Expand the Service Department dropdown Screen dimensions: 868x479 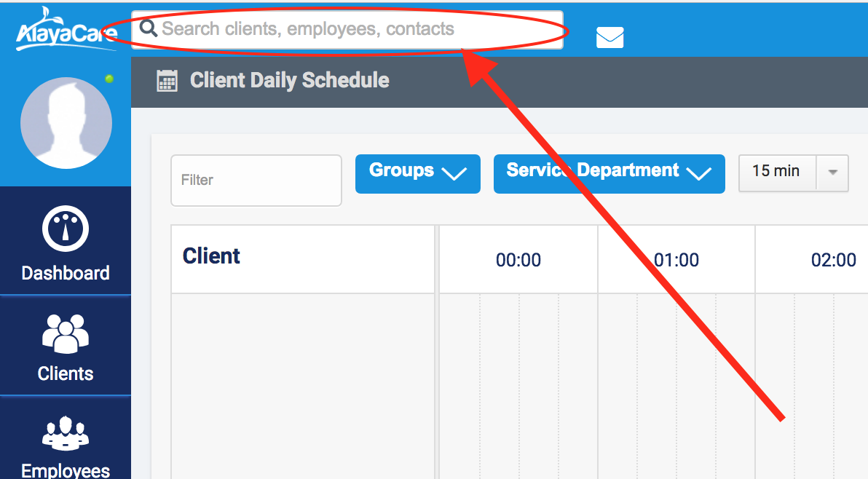point(609,173)
